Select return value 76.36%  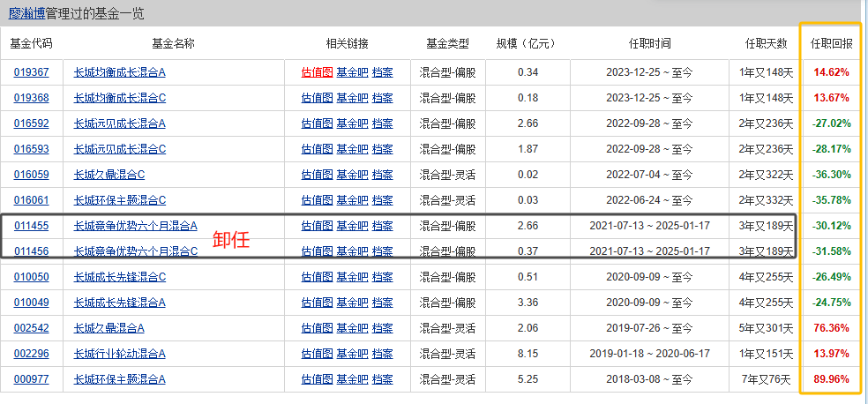[832, 327]
